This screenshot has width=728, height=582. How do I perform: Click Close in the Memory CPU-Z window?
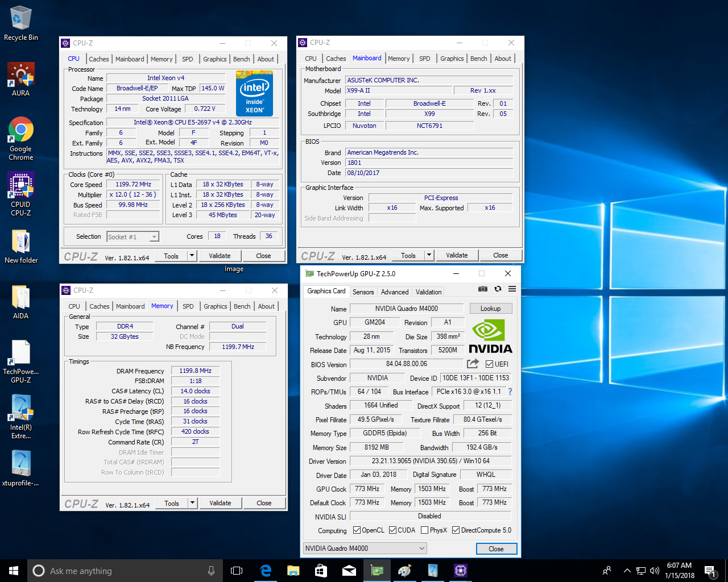coord(264,503)
